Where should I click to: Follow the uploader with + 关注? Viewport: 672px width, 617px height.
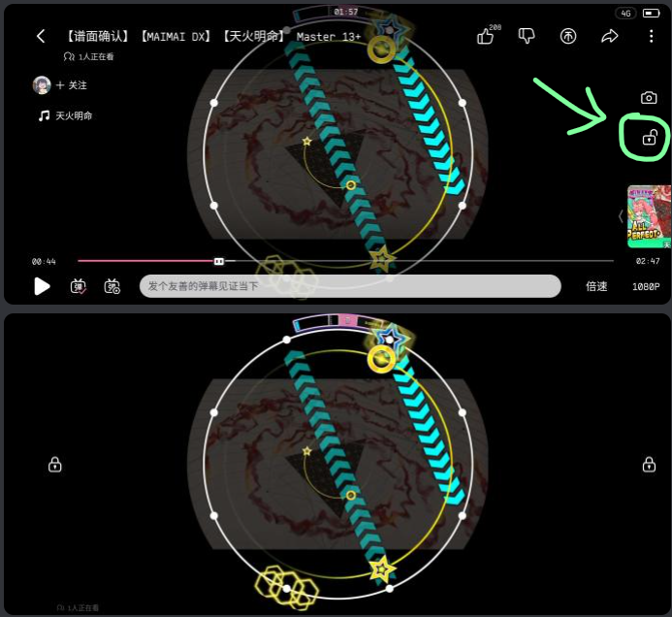73,85
